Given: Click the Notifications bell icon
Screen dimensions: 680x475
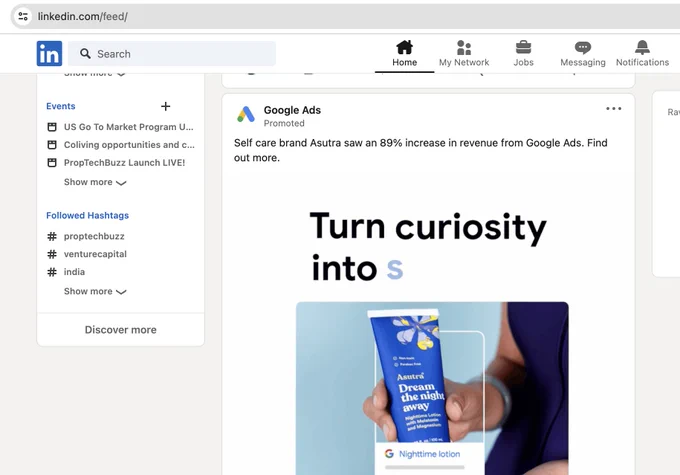Looking at the screenshot, I should (x=642, y=47).
